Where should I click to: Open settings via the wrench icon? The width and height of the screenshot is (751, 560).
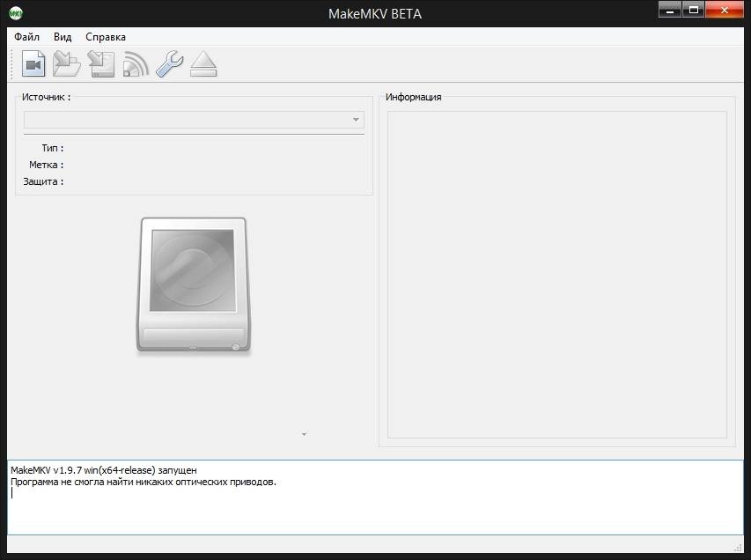pos(170,63)
